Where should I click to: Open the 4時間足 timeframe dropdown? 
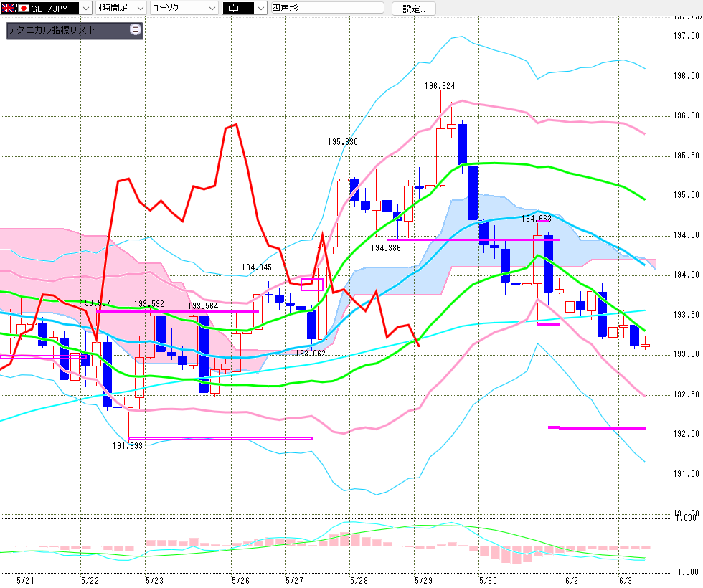tap(121, 8)
